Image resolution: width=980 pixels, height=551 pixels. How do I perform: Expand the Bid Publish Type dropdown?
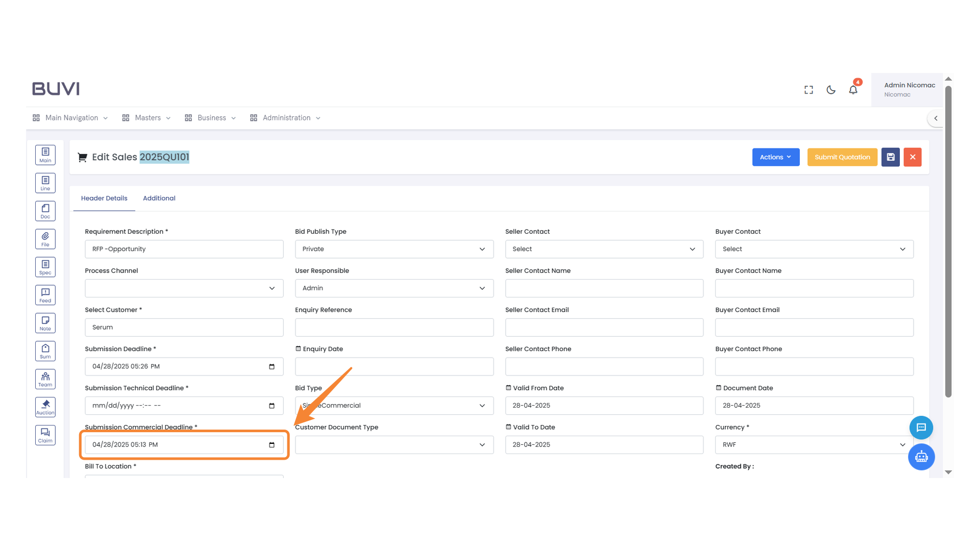click(x=394, y=249)
